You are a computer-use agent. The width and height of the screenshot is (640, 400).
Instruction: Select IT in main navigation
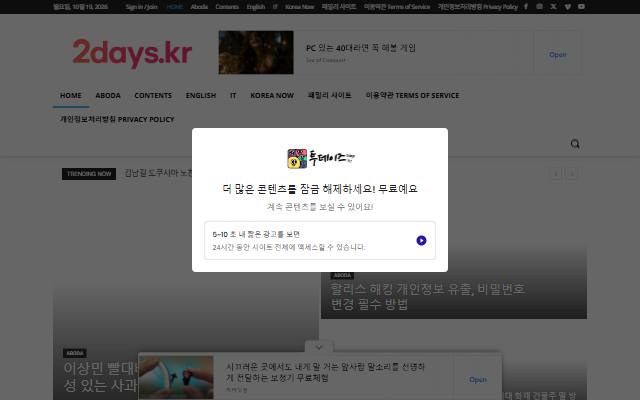click(x=233, y=96)
